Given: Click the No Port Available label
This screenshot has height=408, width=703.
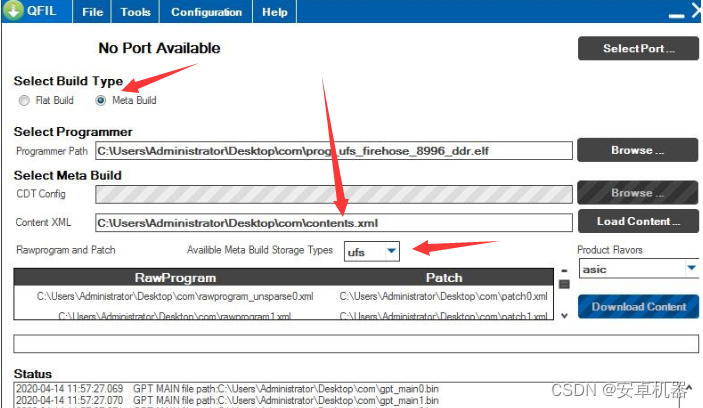Looking at the screenshot, I should pos(159,48).
